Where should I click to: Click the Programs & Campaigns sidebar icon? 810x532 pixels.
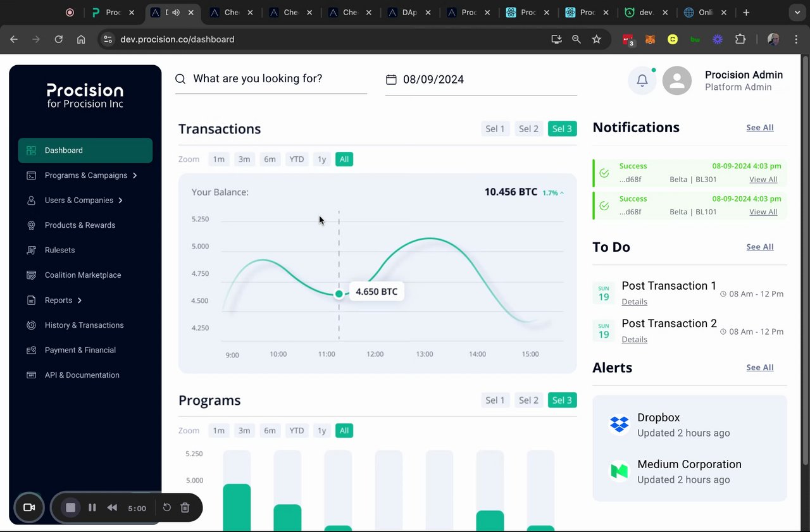pyautogui.click(x=31, y=175)
